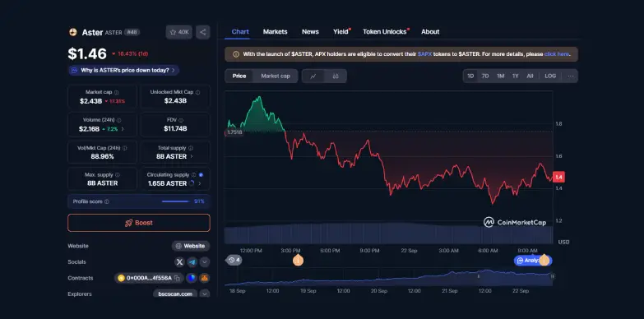The width and height of the screenshot is (644, 319).
Task: Switch to the Markets tab
Action: [276, 31]
